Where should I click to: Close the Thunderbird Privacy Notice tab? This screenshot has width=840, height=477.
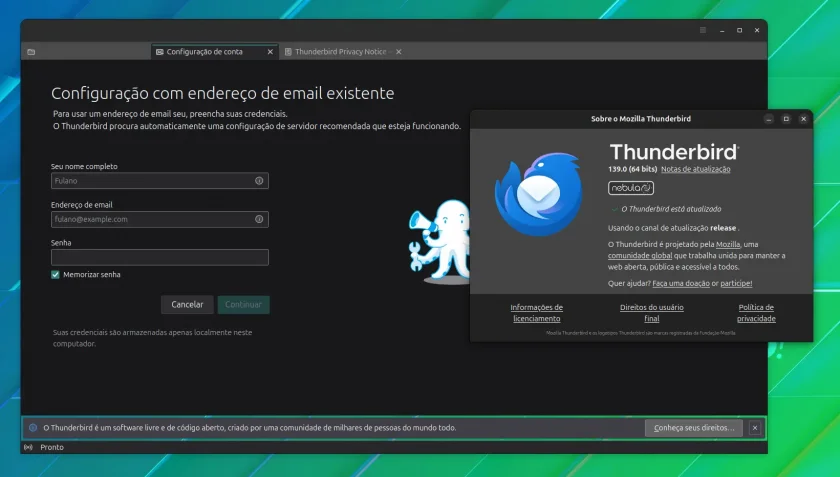pyautogui.click(x=399, y=52)
